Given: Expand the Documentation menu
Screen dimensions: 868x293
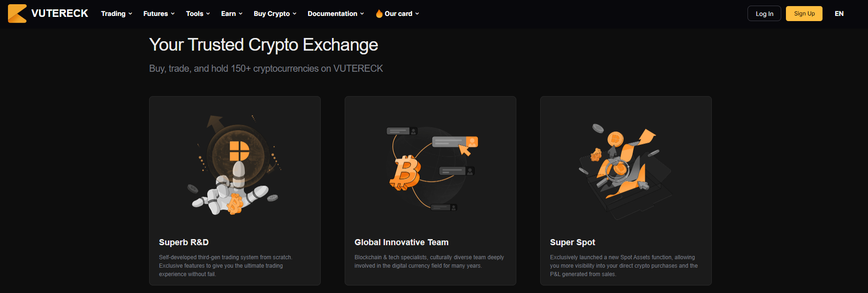Looking at the screenshot, I should (336, 14).
